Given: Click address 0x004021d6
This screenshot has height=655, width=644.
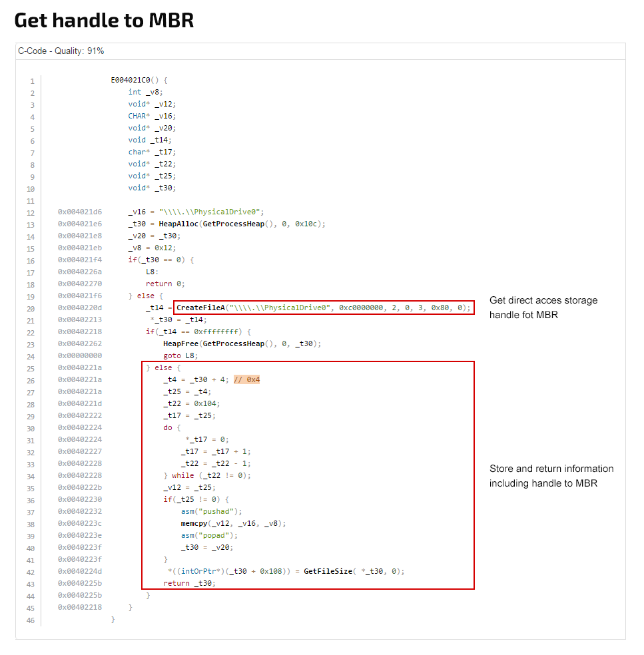Looking at the screenshot, I should coord(80,212).
